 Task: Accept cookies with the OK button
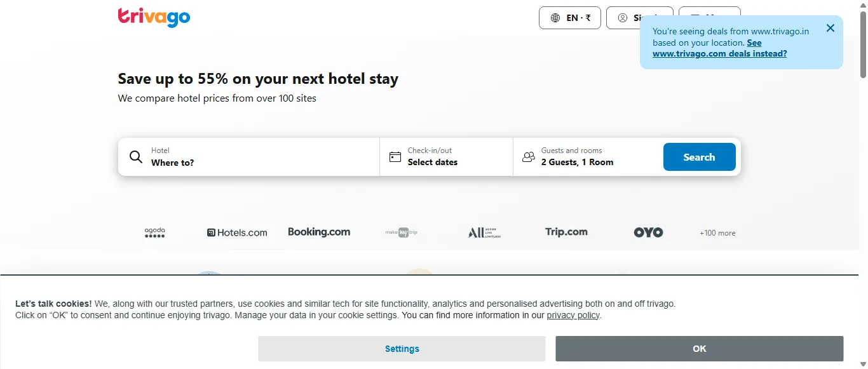[x=699, y=349]
